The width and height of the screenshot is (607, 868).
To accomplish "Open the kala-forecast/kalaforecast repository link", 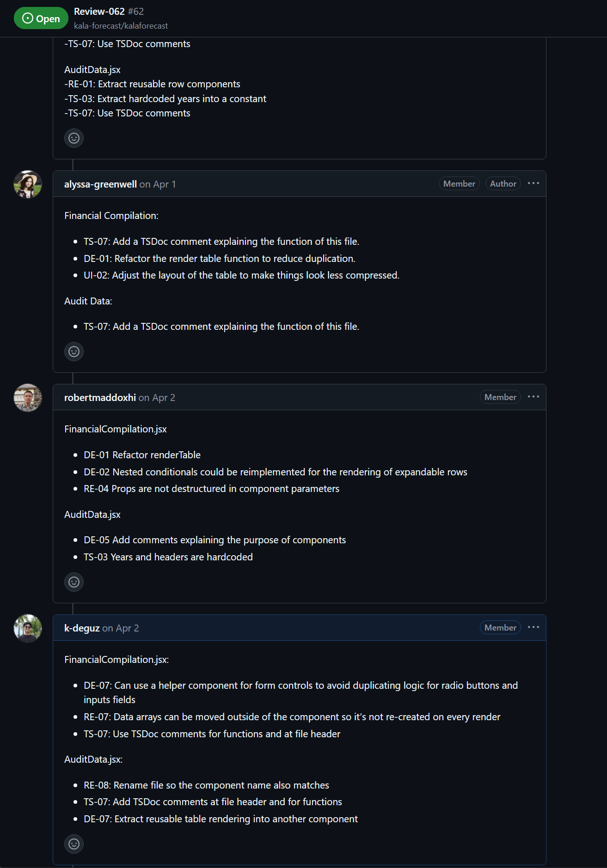I will tap(121, 26).
